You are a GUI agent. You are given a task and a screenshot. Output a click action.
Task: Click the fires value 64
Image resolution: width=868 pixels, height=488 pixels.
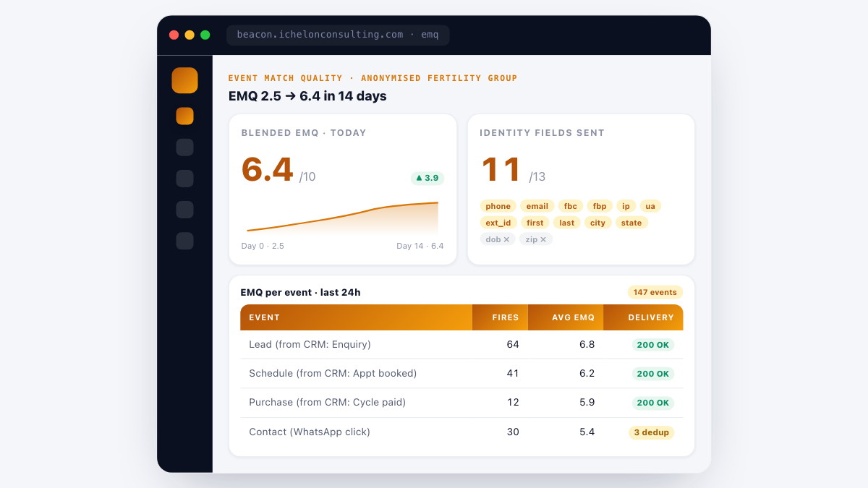click(513, 345)
